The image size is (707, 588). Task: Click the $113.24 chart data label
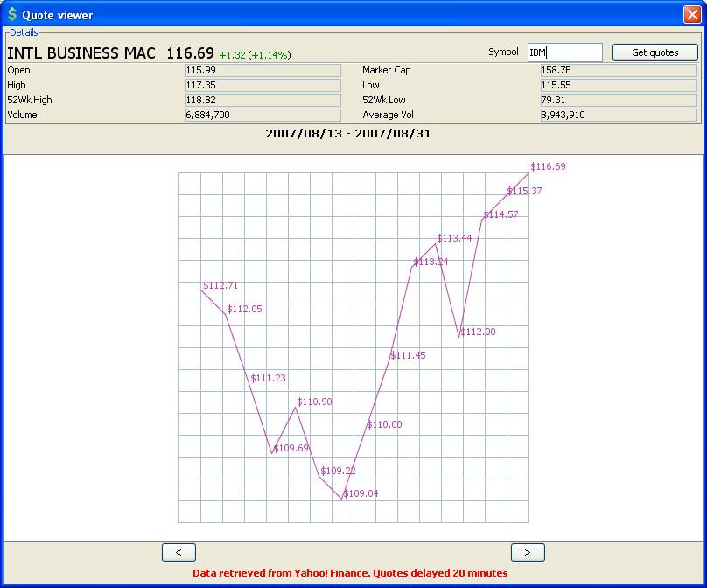point(430,262)
